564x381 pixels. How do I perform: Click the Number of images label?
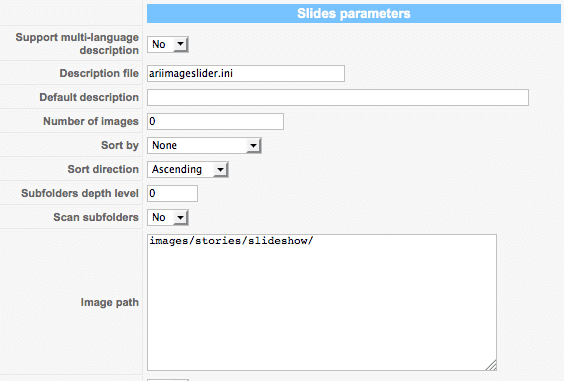click(91, 121)
